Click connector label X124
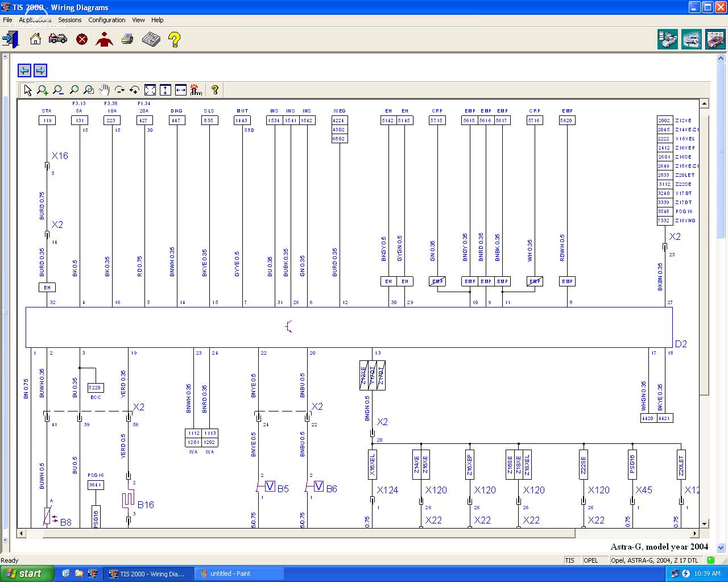Viewport: 728px width, 582px height. 387,490
